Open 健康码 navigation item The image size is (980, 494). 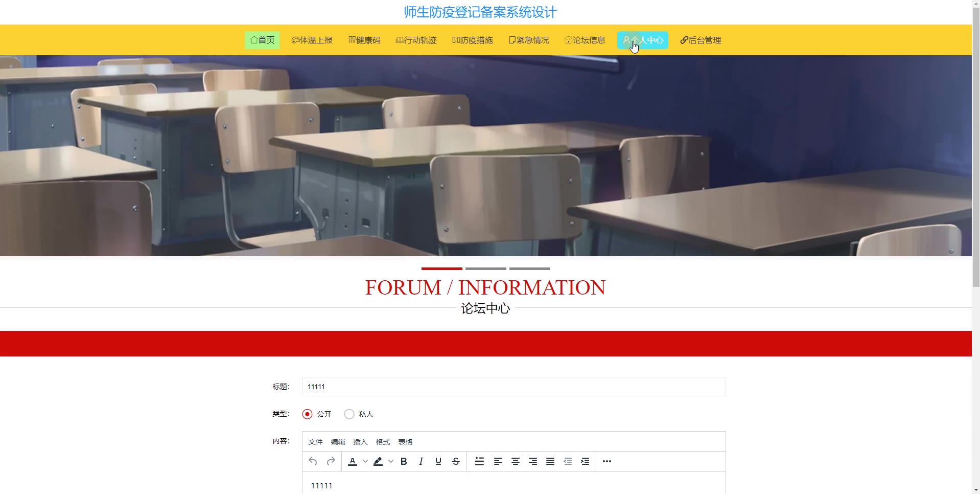[x=364, y=40]
